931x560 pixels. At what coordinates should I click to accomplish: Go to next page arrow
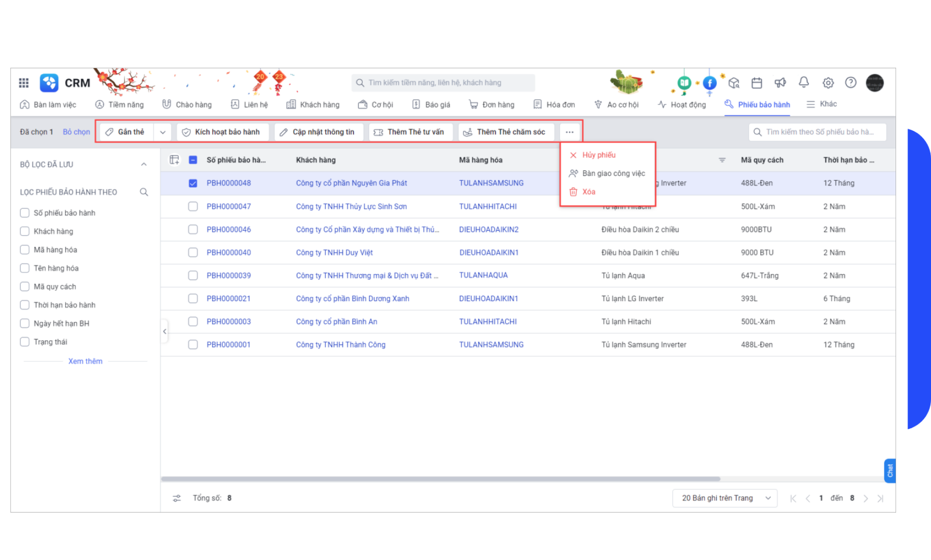[x=866, y=499]
